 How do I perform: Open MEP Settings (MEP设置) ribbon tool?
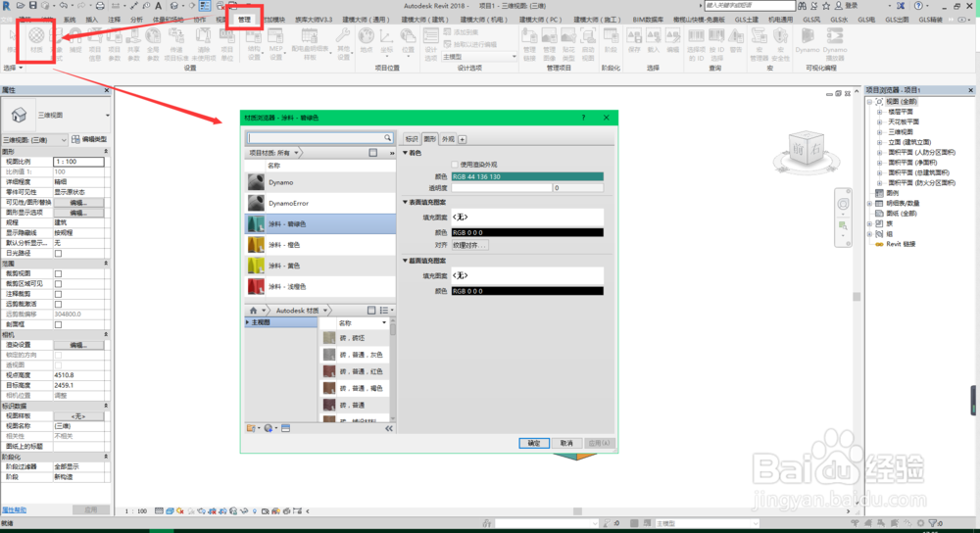[x=275, y=44]
